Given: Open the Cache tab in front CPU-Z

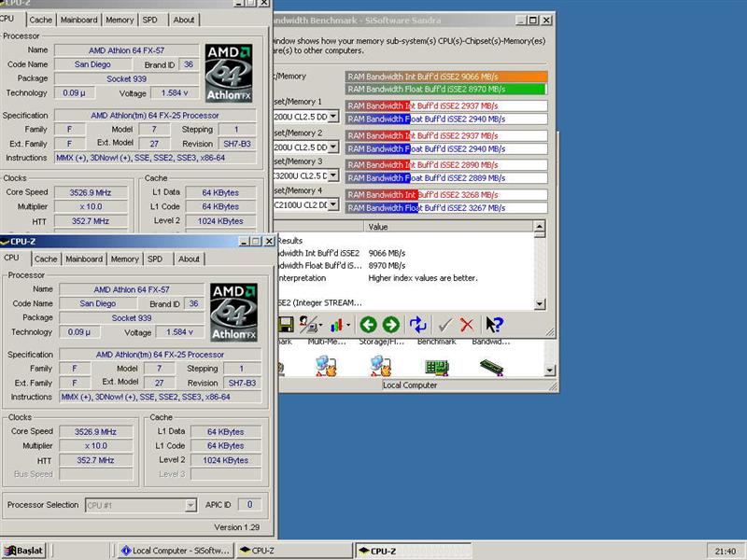Looking at the screenshot, I should 46,259.
